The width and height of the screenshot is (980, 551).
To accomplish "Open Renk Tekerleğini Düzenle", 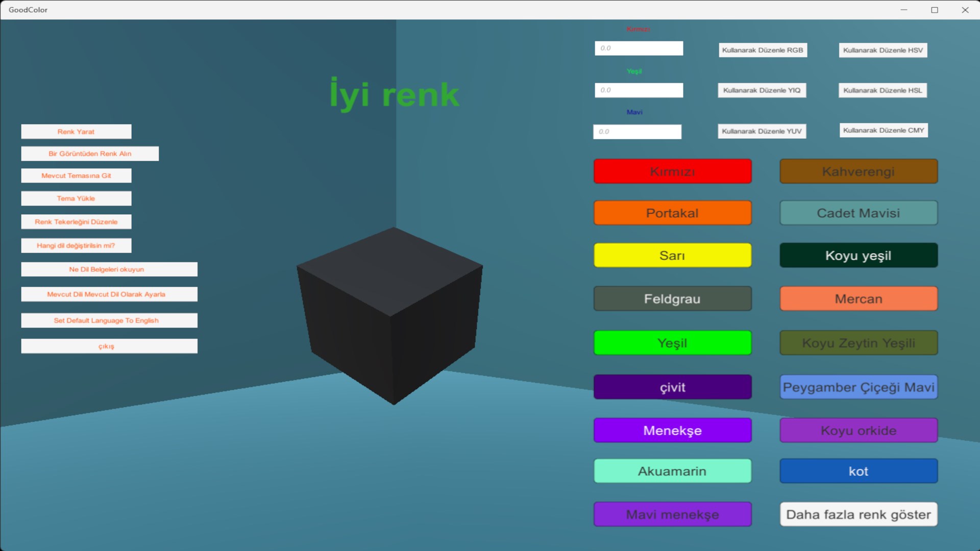I will (x=76, y=222).
